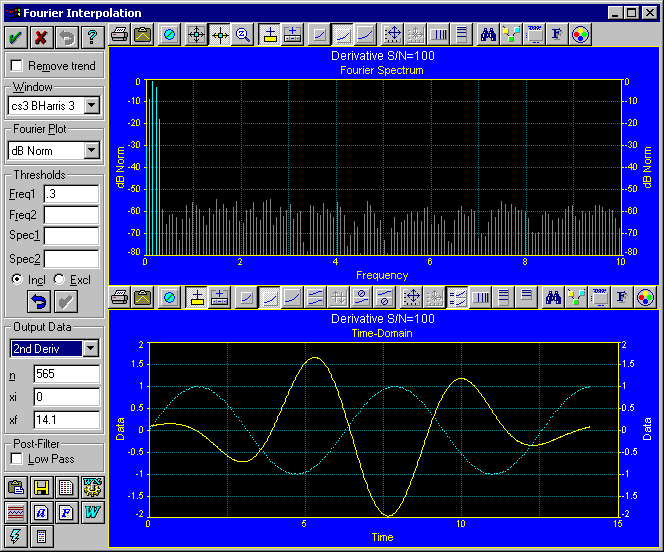Minimize the Fourier Interpolation window

coord(615,13)
